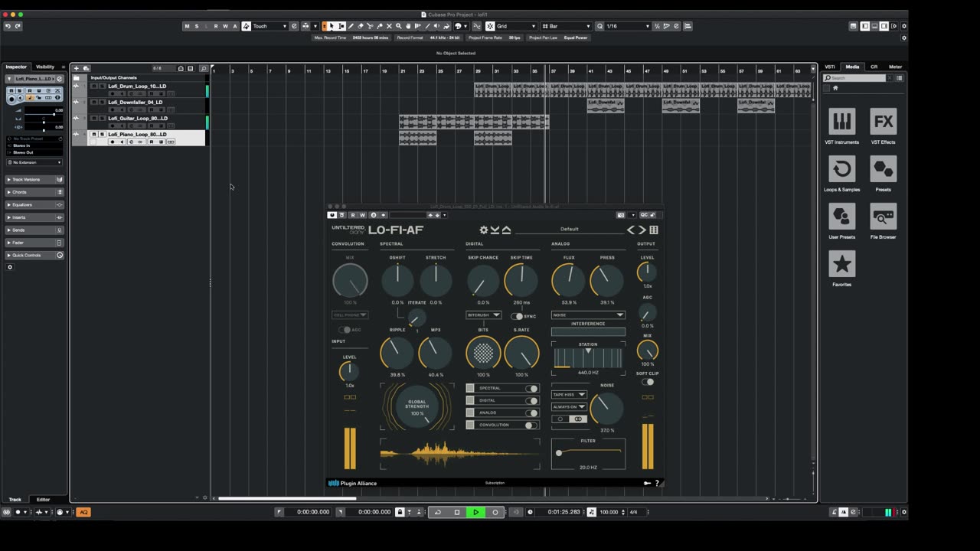Click the save preset up-arrow icon in LO-FI-AF
This screenshot has height=551, width=980.
tap(506, 230)
